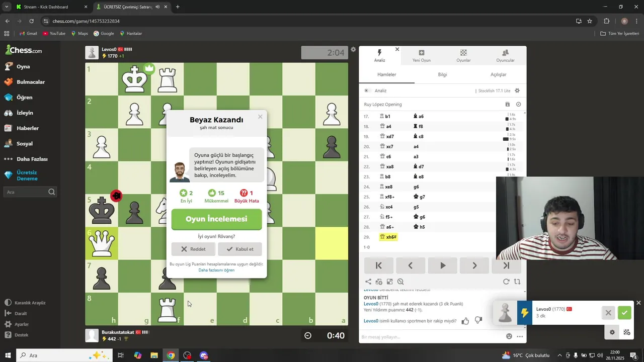This screenshot has width=644, height=362.
Task: Click opening explorer compass icon
Action: pos(518,105)
